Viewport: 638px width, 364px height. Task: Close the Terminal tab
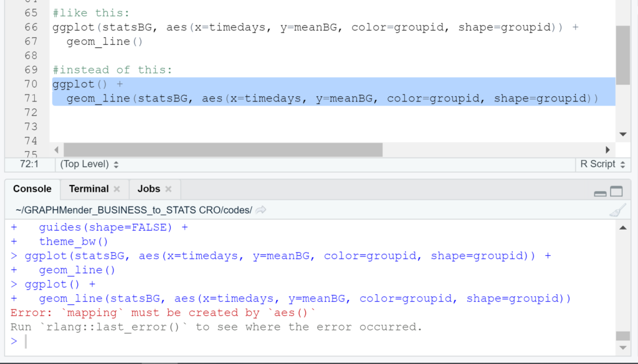coord(116,189)
